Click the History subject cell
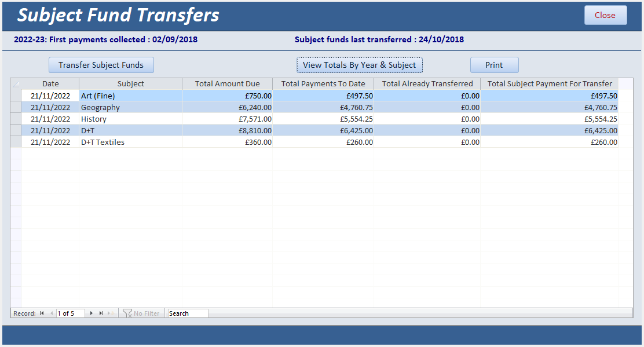Image resolution: width=644 pixels, height=347 pixels. (131, 119)
